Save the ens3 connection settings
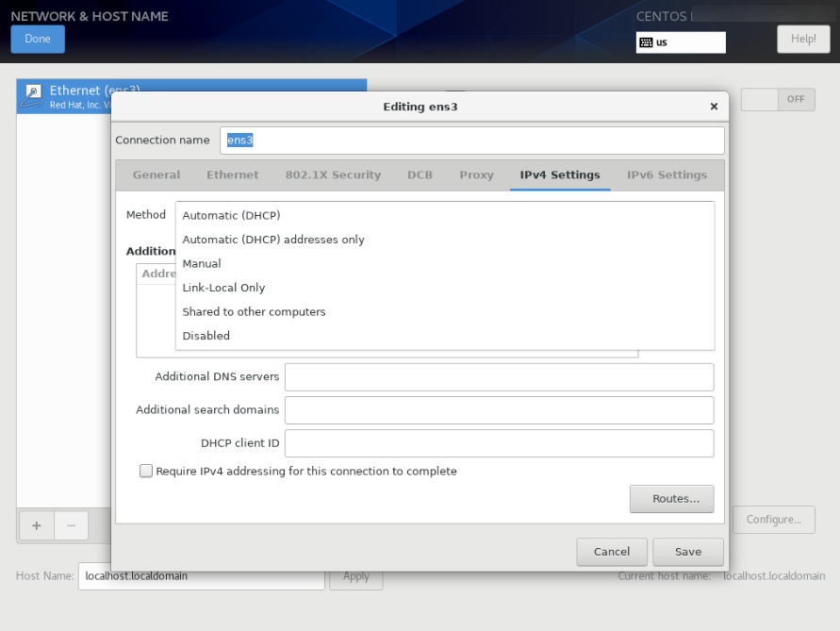The width and height of the screenshot is (840, 631). pyautogui.click(x=688, y=552)
